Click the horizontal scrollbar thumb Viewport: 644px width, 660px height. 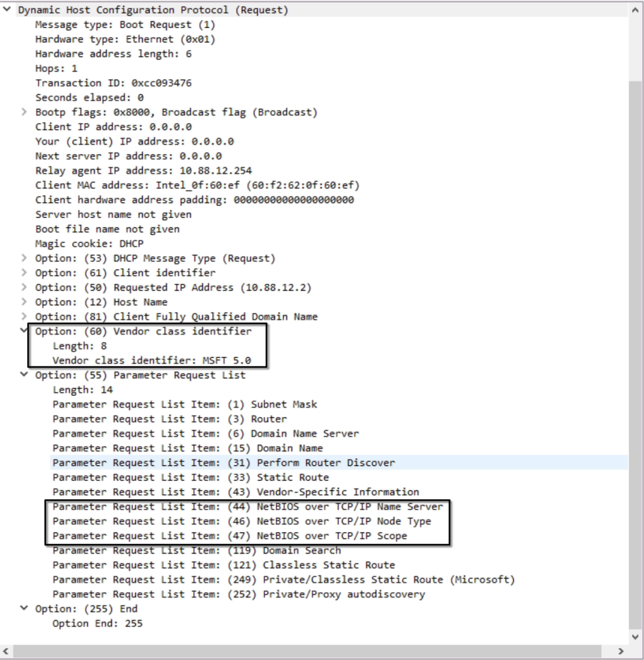[x=306, y=651]
